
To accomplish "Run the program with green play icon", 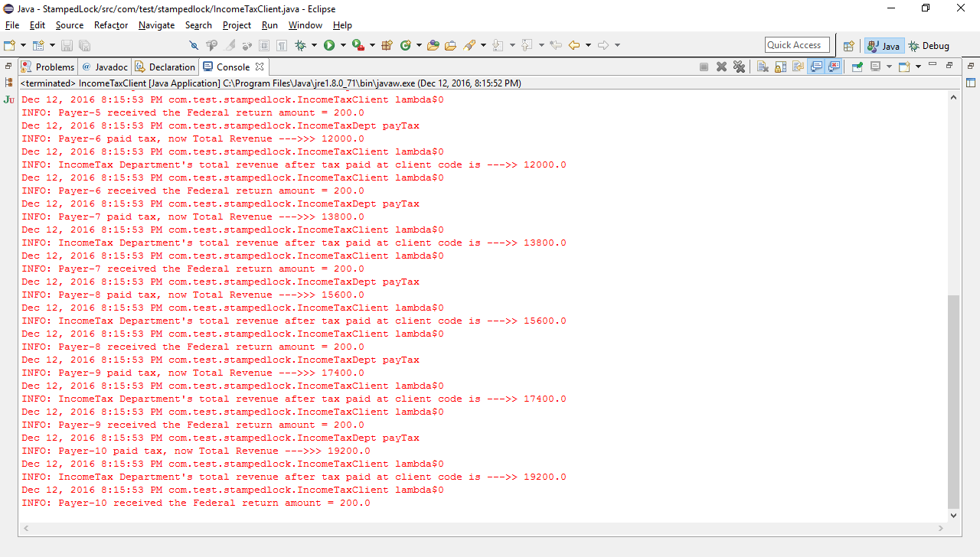I will (x=329, y=46).
